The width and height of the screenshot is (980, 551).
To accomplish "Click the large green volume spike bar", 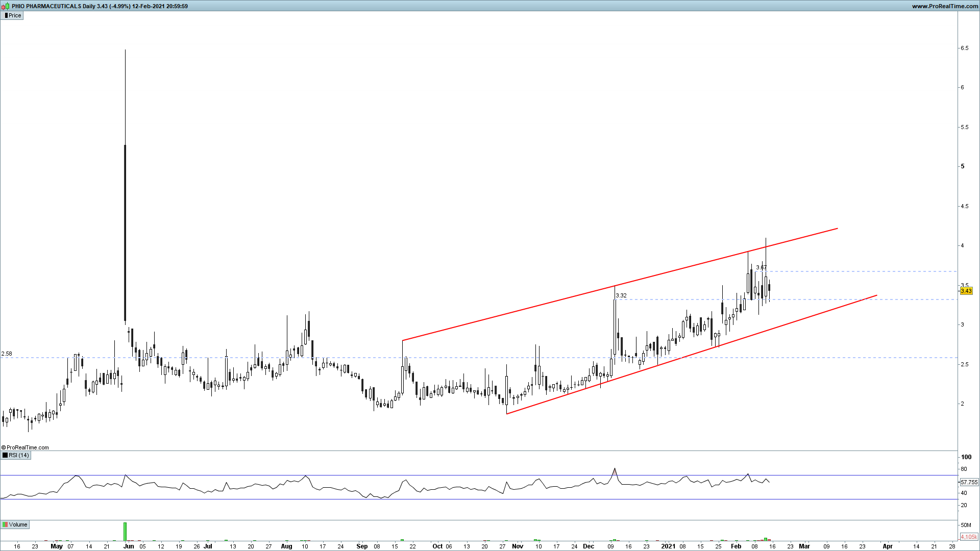I will 125,532.
